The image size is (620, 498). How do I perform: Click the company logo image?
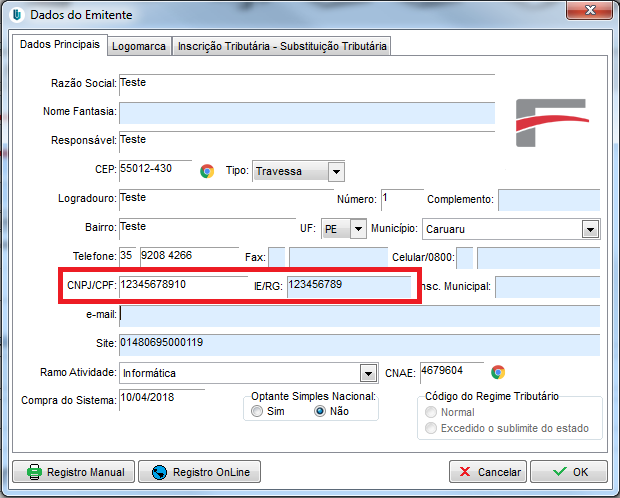coord(550,123)
